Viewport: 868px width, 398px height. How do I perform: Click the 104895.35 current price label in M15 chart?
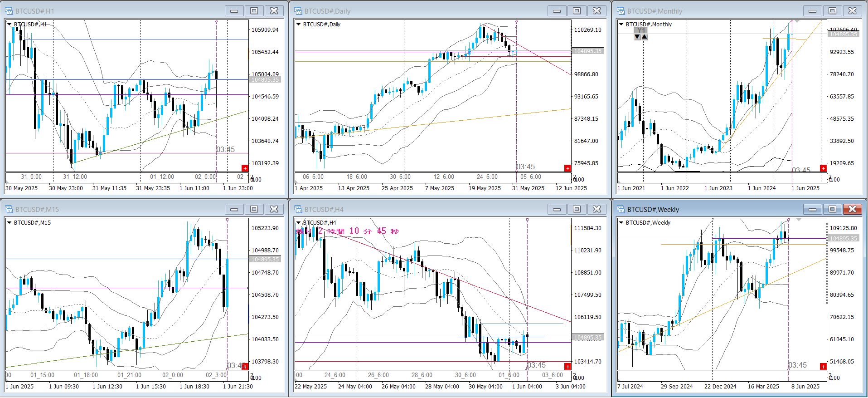coord(265,260)
